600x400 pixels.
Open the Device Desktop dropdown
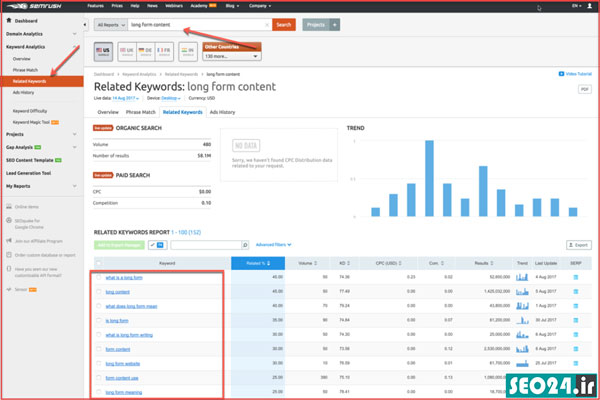tap(171, 98)
